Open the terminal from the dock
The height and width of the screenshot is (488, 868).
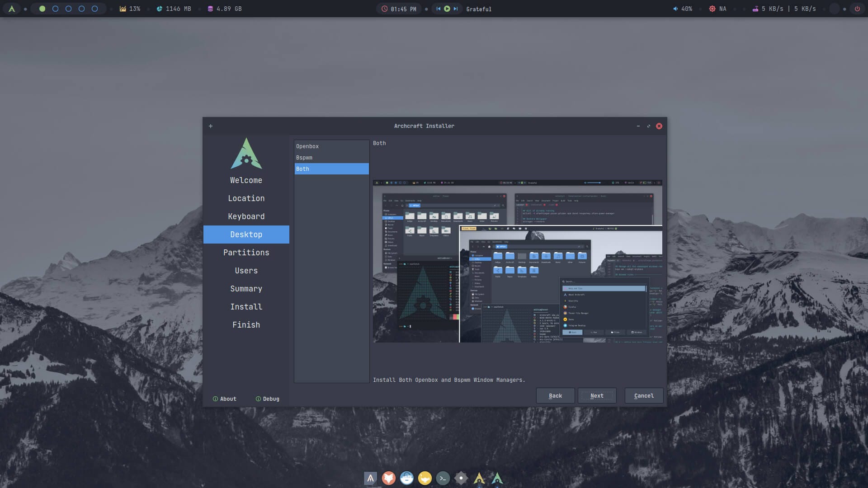pos(443,478)
